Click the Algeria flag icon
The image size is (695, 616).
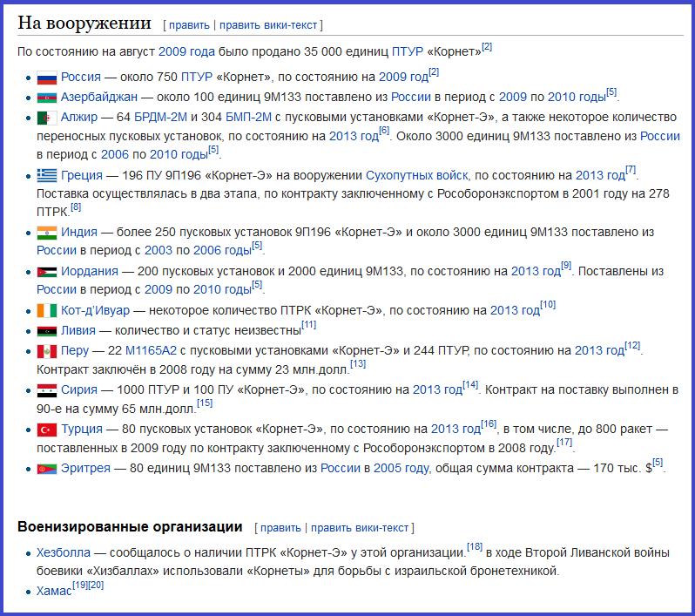point(46,118)
